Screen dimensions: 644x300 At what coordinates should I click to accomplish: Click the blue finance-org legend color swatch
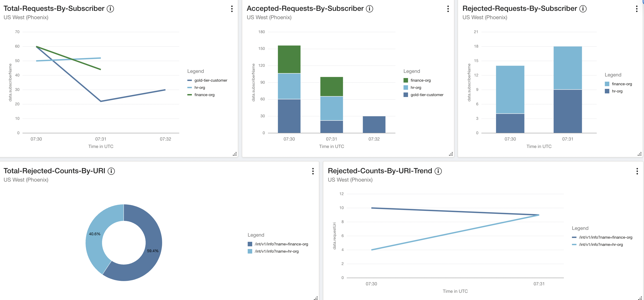click(x=607, y=84)
